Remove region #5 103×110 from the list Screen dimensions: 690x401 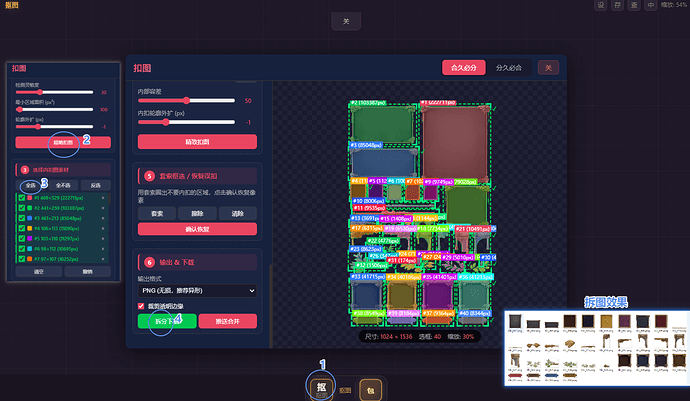click(103, 239)
